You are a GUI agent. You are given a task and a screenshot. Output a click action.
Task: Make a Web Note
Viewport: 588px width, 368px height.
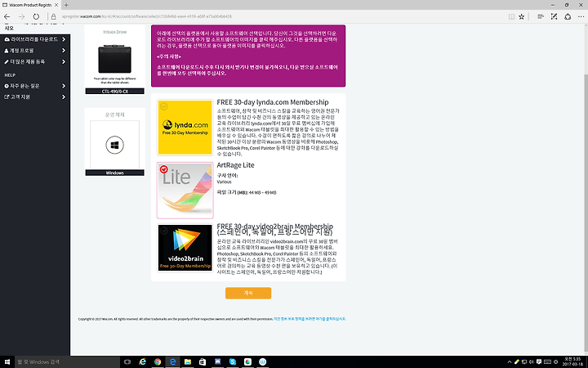pos(554,16)
